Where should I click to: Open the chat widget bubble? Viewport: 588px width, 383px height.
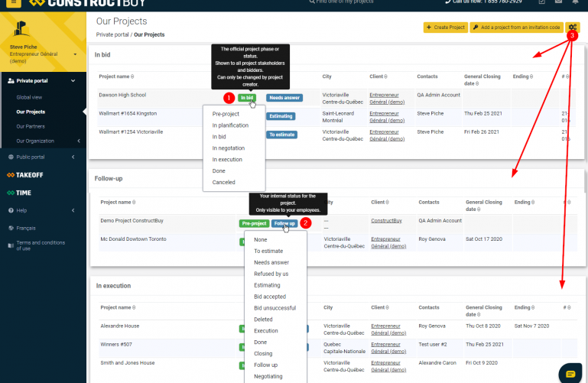tap(570, 373)
